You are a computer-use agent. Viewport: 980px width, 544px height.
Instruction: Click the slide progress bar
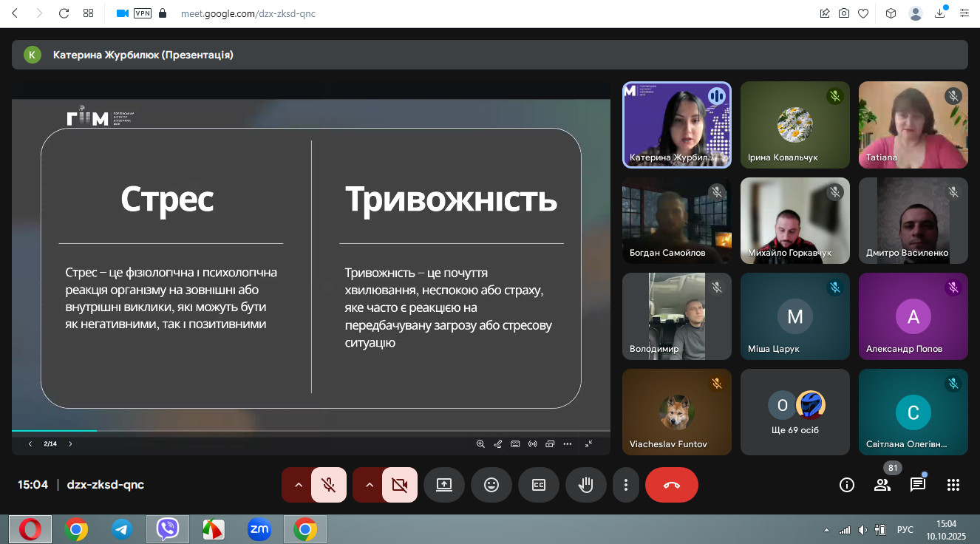(x=310, y=430)
